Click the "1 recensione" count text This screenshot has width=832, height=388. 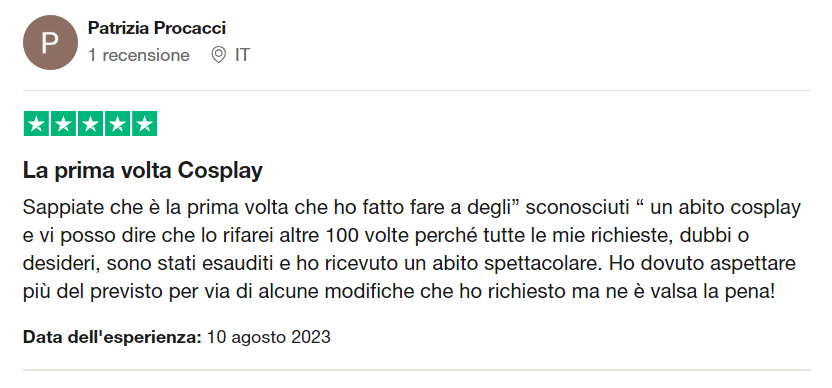coord(138,55)
